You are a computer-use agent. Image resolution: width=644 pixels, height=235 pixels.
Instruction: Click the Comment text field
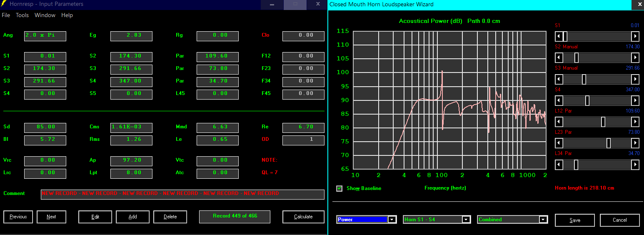point(182,194)
